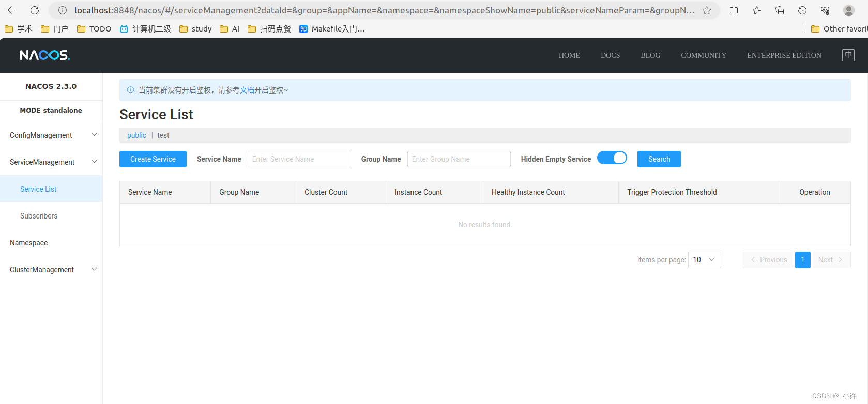The width and height of the screenshot is (868, 404).
Task: Open browser collections icon
Action: (780, 10)
